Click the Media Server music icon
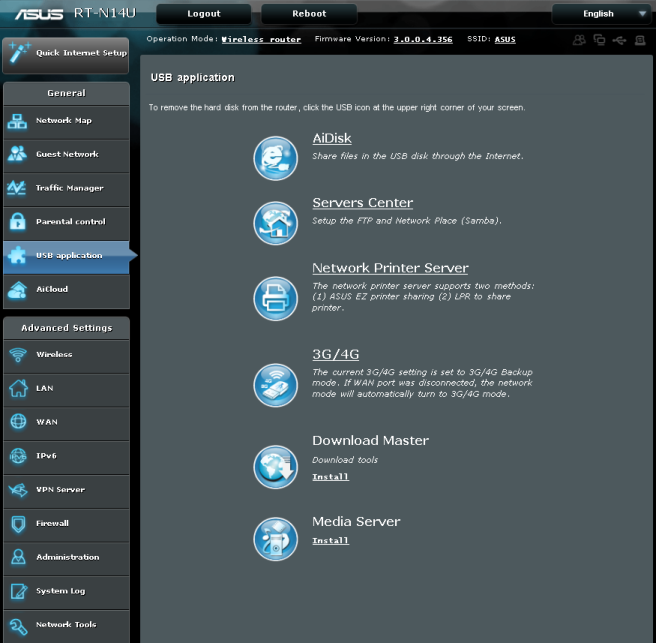 click(275, 539)
